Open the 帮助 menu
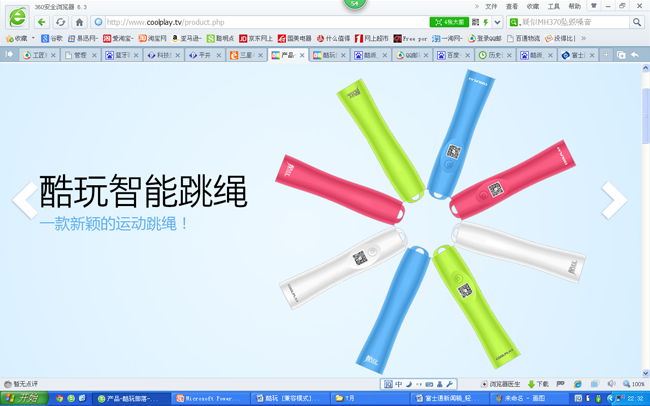 coord(574,6)
